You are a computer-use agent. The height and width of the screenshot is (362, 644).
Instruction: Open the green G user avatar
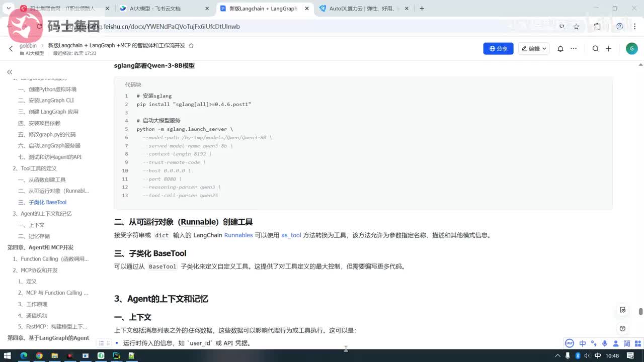click(x=632, y=49)
